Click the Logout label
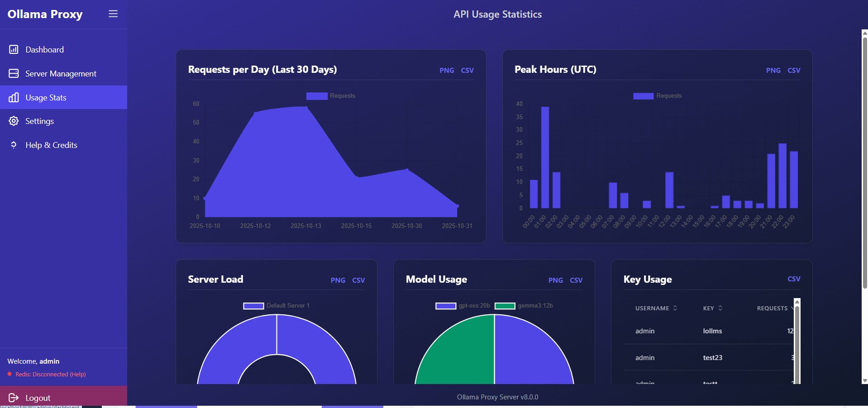 click(38, 398)
